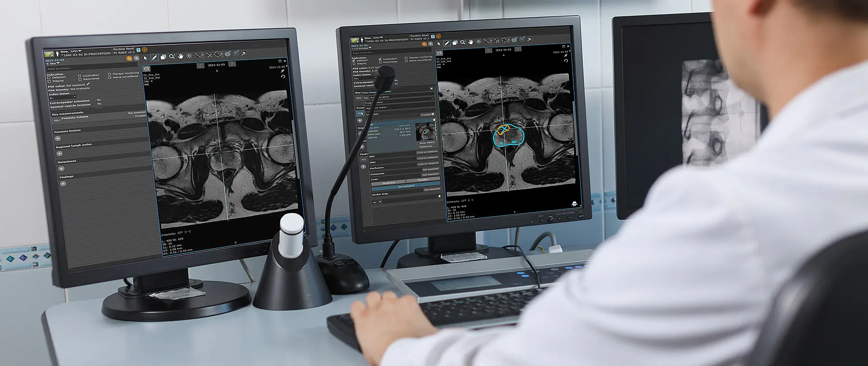Screen dimensions: 868x366
Task: Open line tool options arrow on left monitor
Action: pyautogui.click(x=202, y=56)
